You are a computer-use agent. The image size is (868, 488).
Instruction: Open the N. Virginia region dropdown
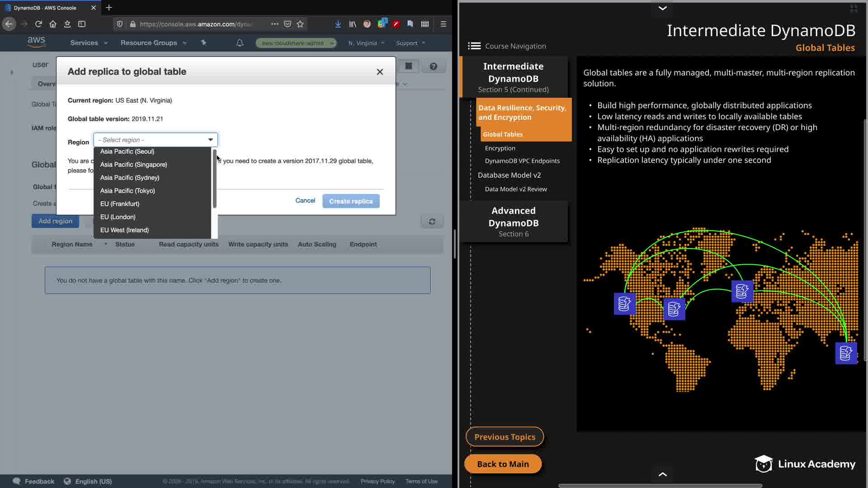pyautogui.click(x=366, y=43)
